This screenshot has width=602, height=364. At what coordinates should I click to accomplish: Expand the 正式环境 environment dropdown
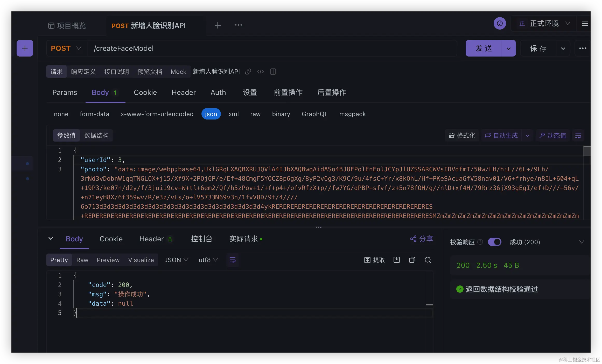[x=544, y=24]
